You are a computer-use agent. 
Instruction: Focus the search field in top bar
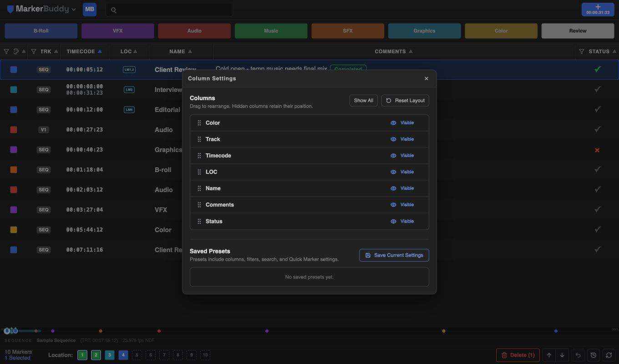pyautogui.click(x=169, y=10)
